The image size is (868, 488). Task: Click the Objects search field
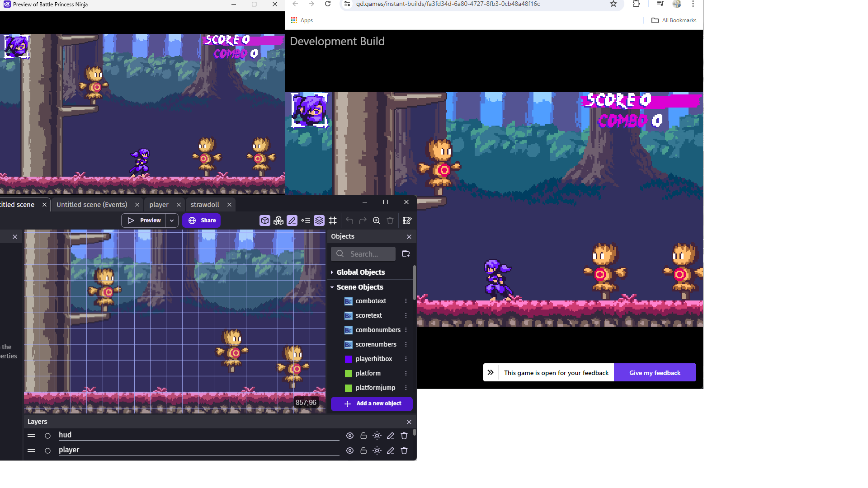pyautogui.click(x=363, y=254)
